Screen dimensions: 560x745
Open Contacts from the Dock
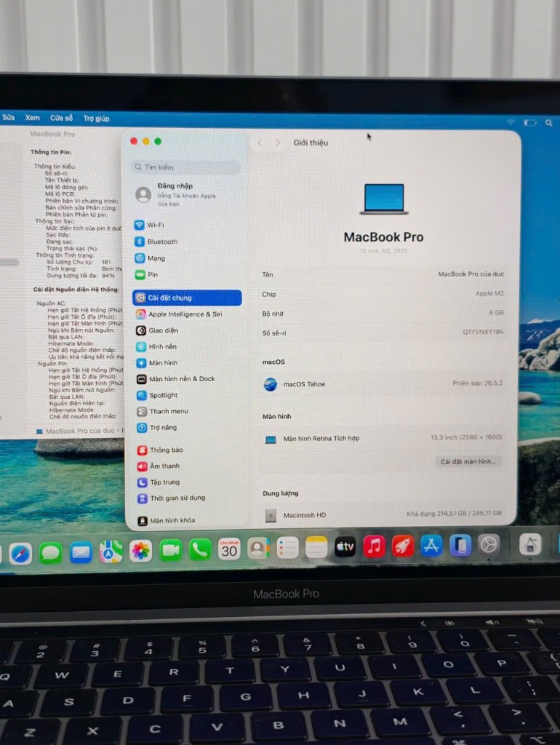(258, 549)
